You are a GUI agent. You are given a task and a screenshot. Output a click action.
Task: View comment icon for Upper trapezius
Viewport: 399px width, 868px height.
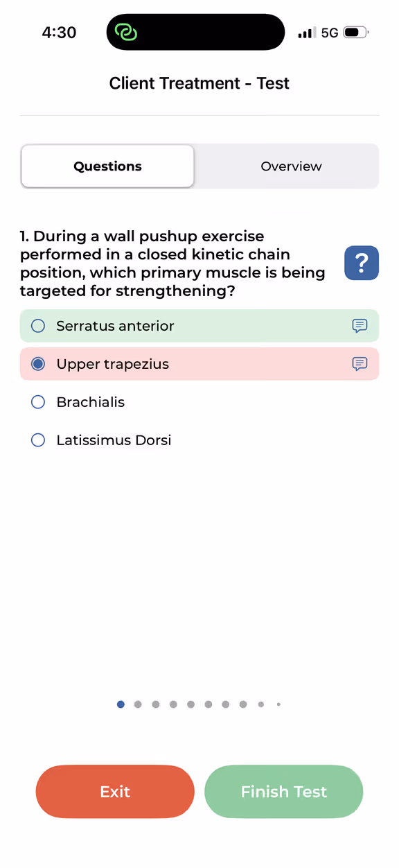click(x=360, y=364)
